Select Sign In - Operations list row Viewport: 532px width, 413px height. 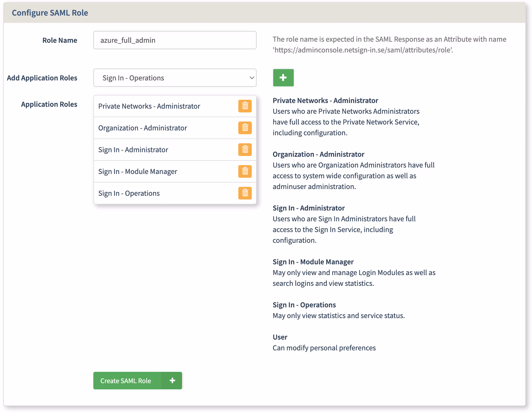click(x=129, y=193)
